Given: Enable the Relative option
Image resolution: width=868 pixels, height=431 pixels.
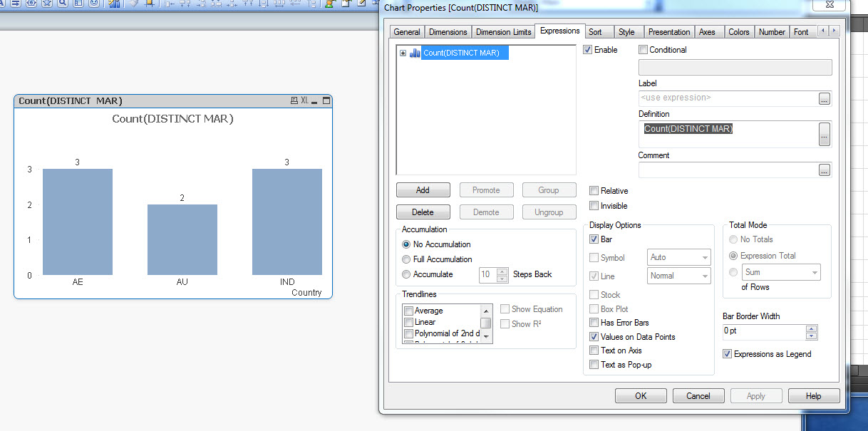Looking at the screenshot, I should pyautogui.click(x=594, y=191).
